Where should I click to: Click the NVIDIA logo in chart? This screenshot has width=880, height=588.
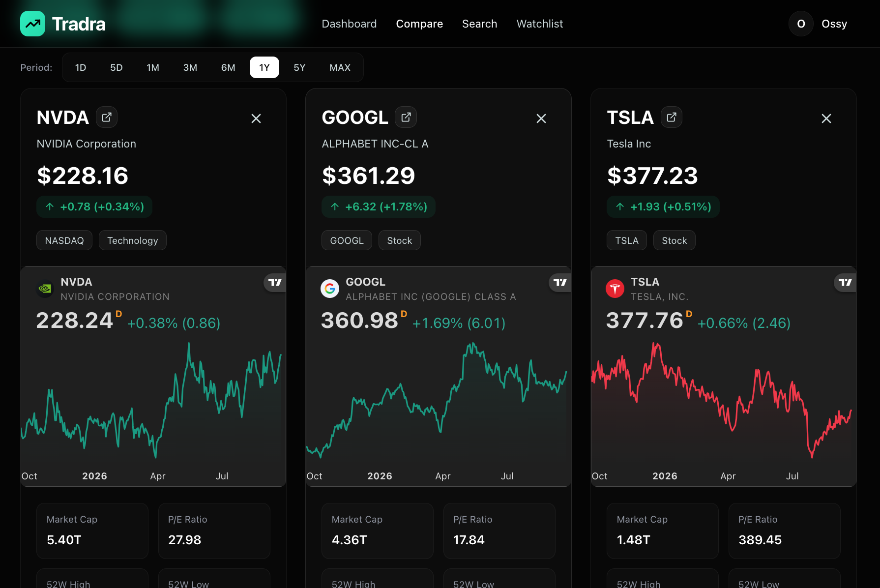(x=45, y=289)
